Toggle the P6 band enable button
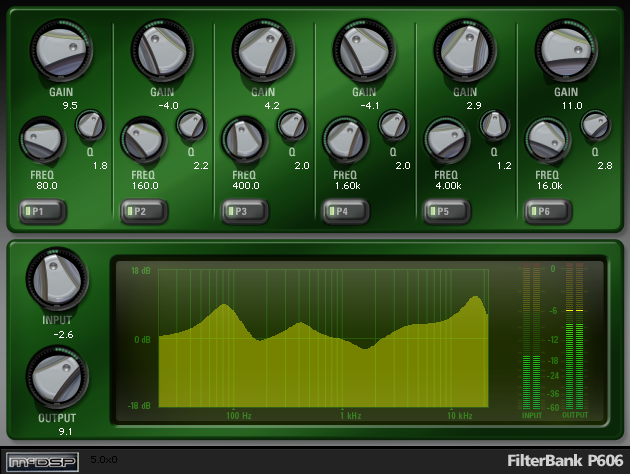 (x=548, y=211)
